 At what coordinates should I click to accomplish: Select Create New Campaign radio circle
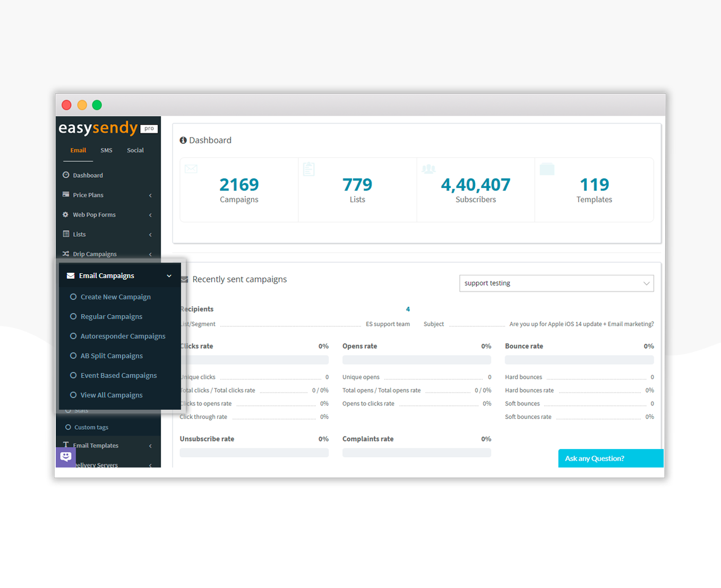[x=73, y=297]
